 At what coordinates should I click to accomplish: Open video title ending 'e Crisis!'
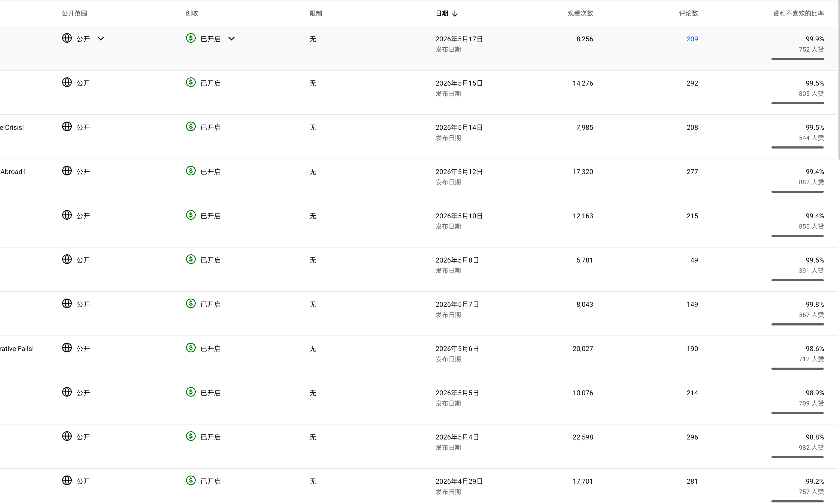[x=12, y=128]
